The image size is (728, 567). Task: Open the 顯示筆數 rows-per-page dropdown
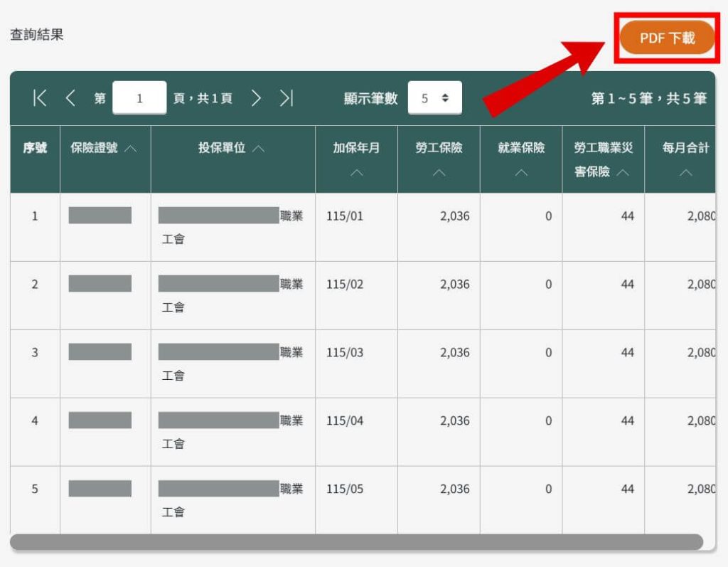coord(434,97)
